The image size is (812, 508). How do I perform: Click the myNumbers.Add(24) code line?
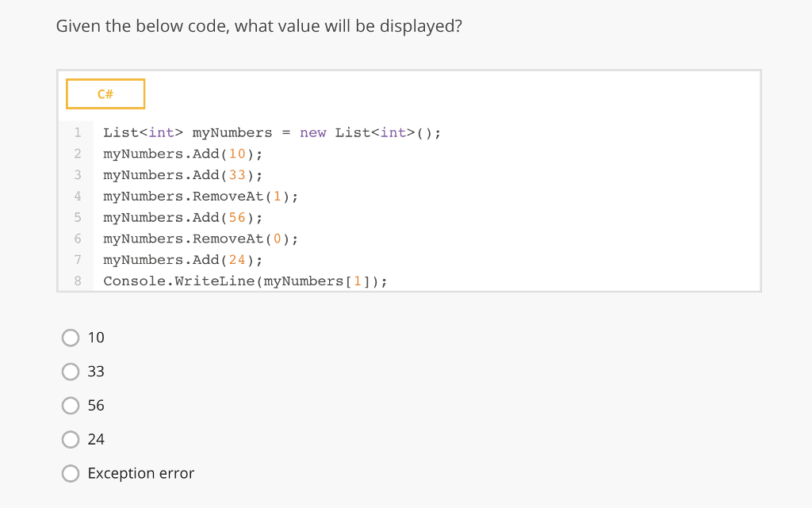click(x=182, y=260)
